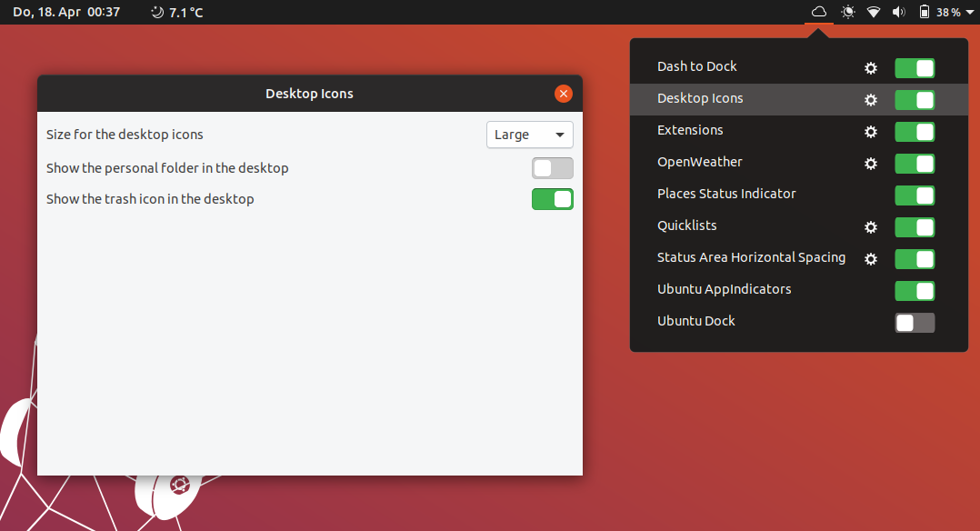Disable the trash icon desktop switch
This screenshot has height=531, width=980.
point(553,199)
